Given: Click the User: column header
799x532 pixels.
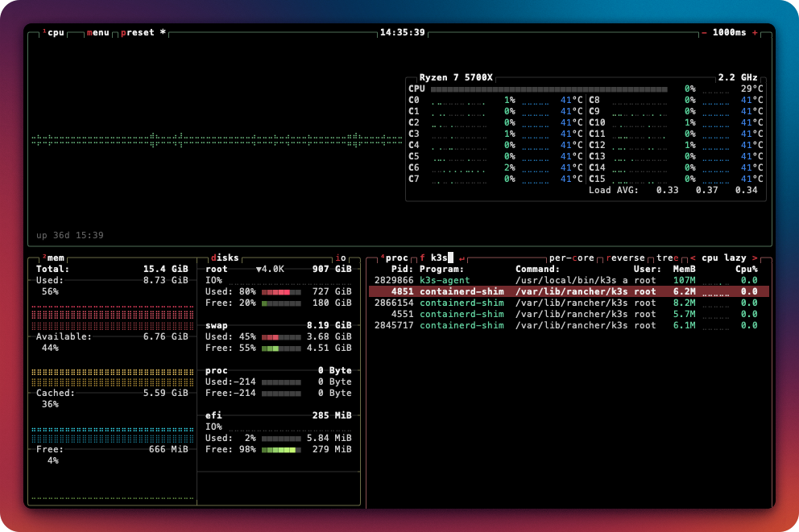Looking at the screenshot, I should (x=648, y=270).
